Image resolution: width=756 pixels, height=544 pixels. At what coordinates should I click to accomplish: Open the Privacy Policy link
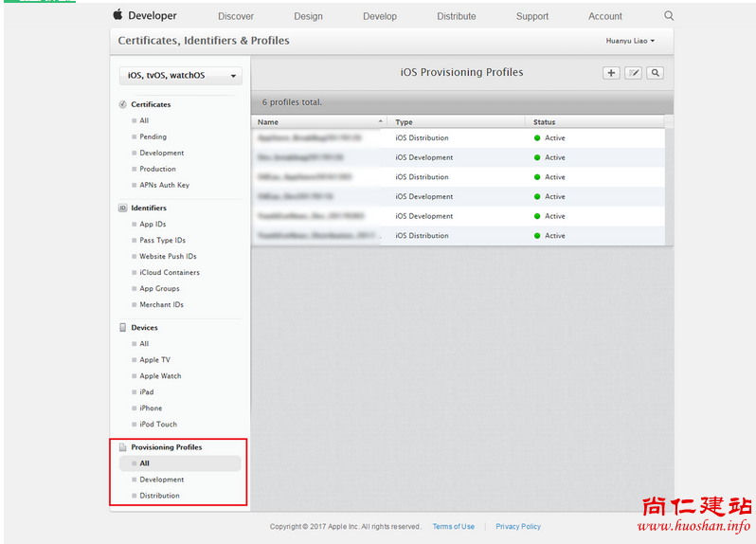[x=518, y=527]
